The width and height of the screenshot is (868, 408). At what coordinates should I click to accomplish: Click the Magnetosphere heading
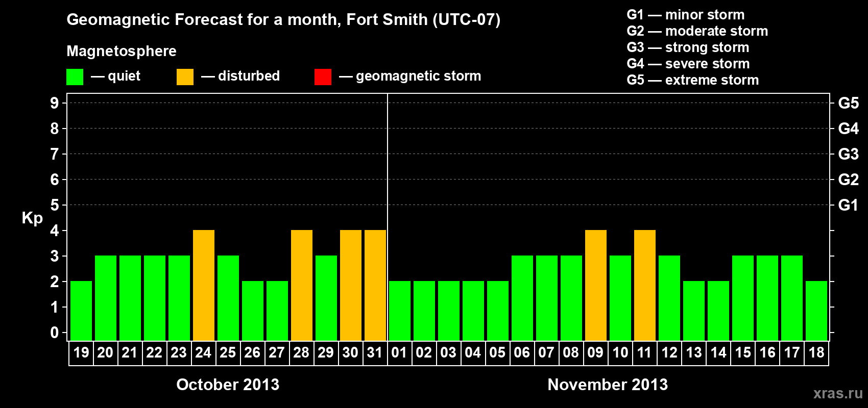(122, 51)
